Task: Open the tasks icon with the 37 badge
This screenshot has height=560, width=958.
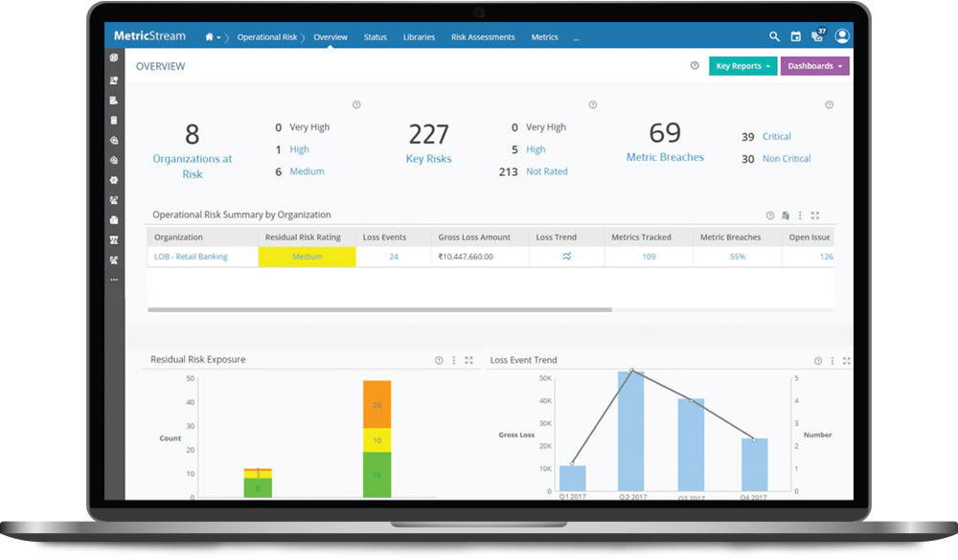Action: coord(818,35)
